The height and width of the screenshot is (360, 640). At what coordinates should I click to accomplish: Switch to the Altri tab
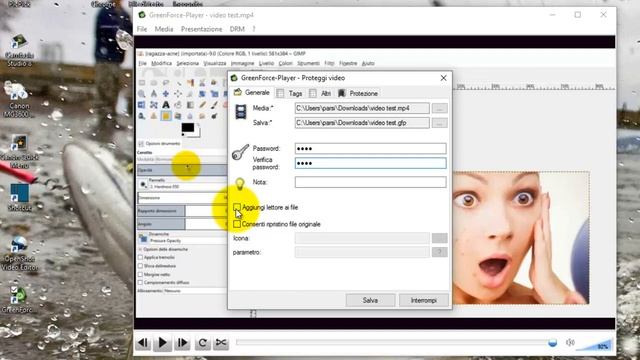[x=320, y=93]
